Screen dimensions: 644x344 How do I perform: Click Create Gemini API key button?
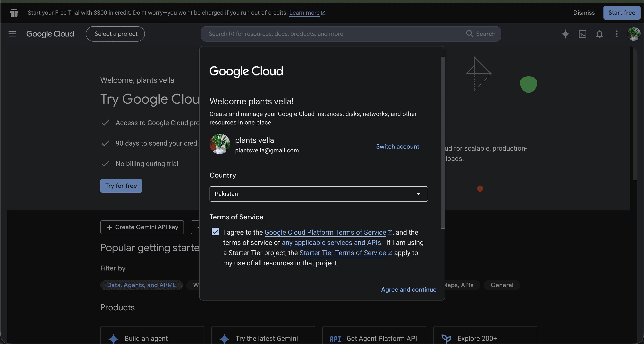[142, 227]
